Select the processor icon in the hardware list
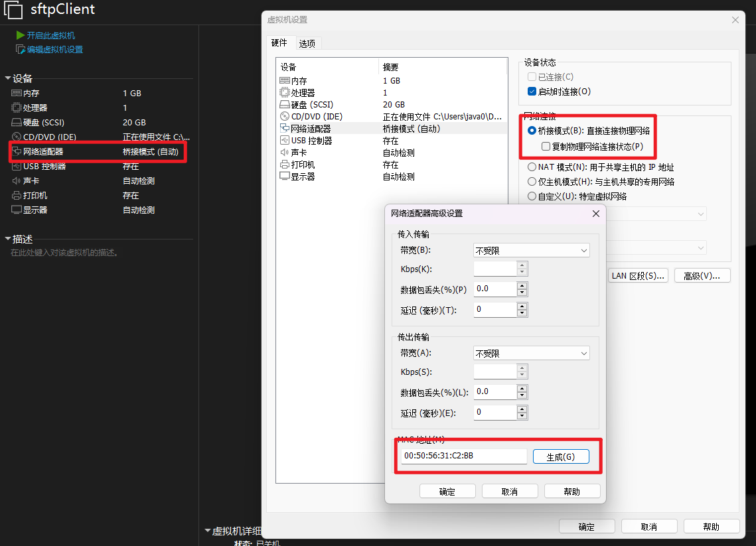 click(x=285, y=93)
